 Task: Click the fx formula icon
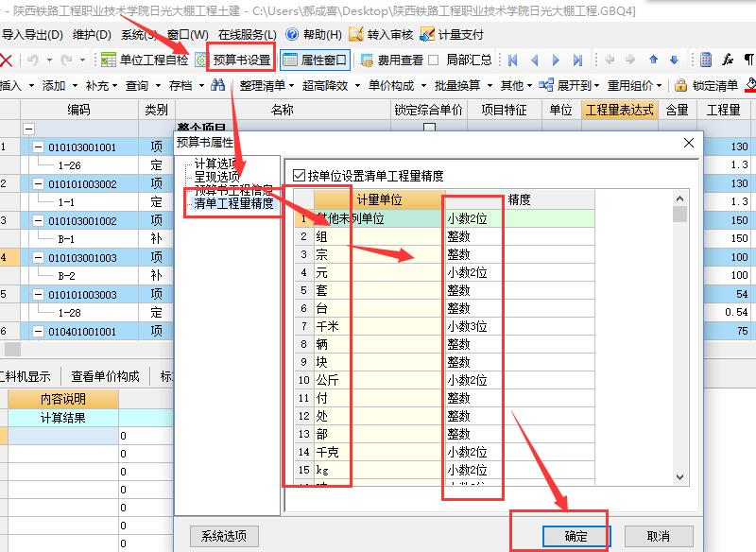coord(728,60)
